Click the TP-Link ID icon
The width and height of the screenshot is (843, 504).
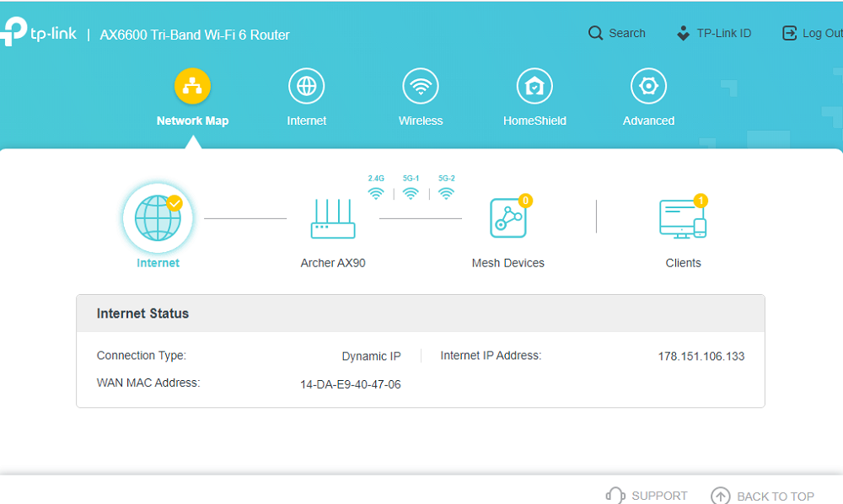[684, 34]
